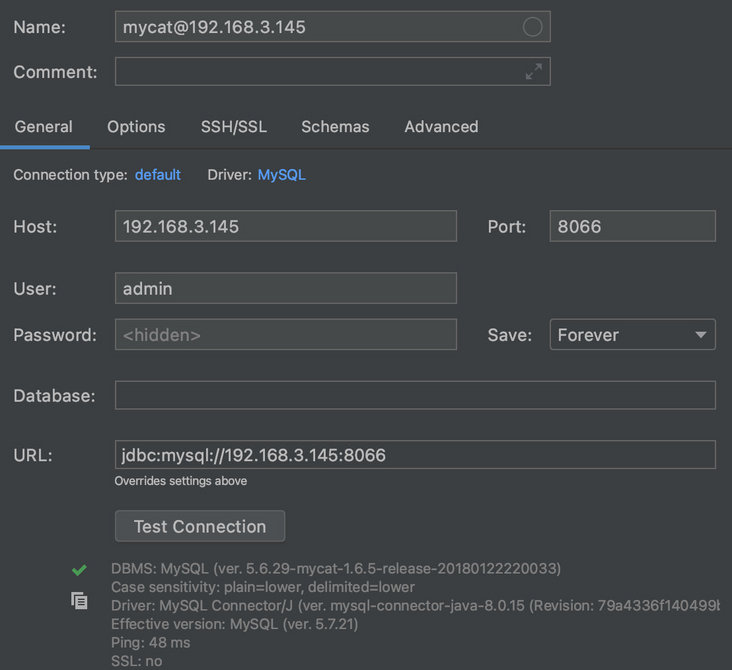This screenshot has width=732, height=670.
Task: Click the color circle icon in Name field
Action: 533,27
